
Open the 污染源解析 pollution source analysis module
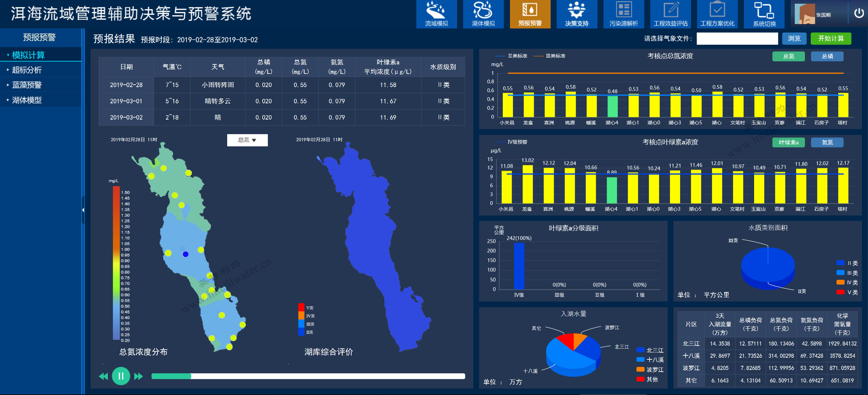tap(624, 14)
